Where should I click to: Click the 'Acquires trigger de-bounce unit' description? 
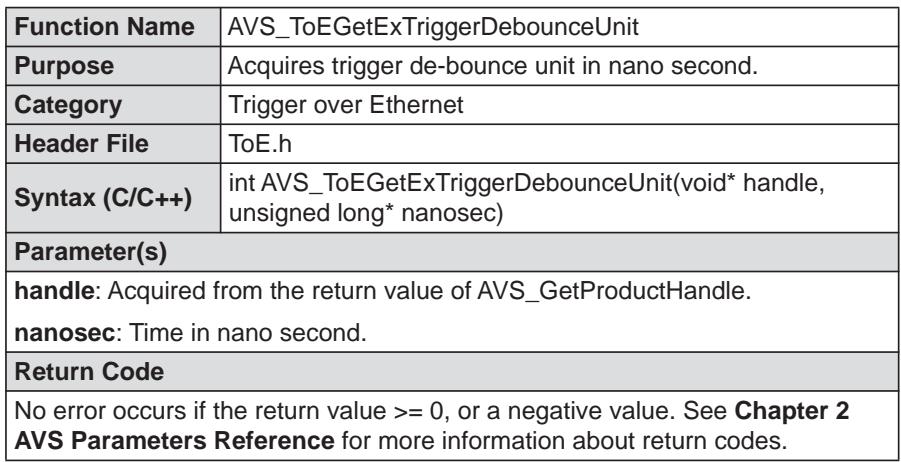(492, 66)
